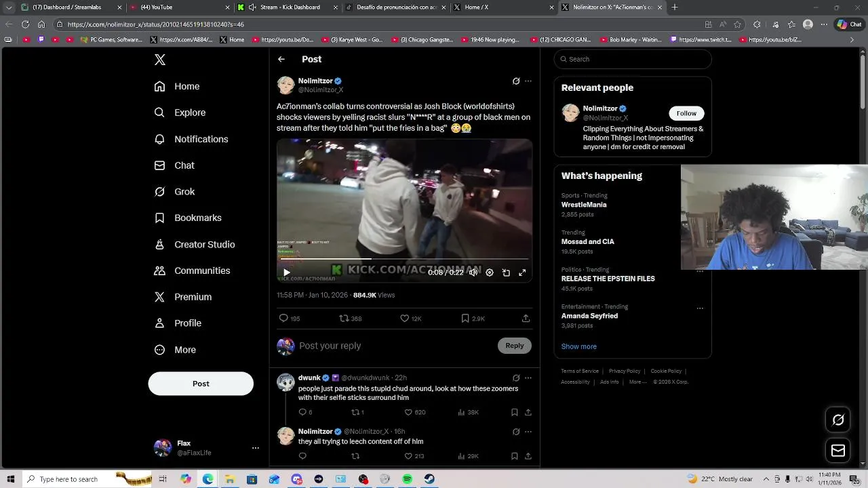Open account menu dots beside Flax
The image size is (868, 488).
[x=256, y=448]
